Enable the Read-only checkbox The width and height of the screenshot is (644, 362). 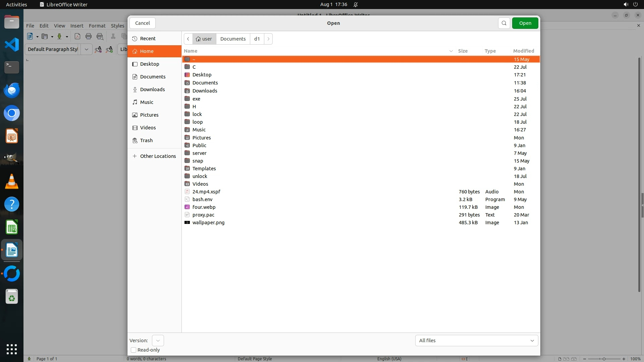[133, 350]
